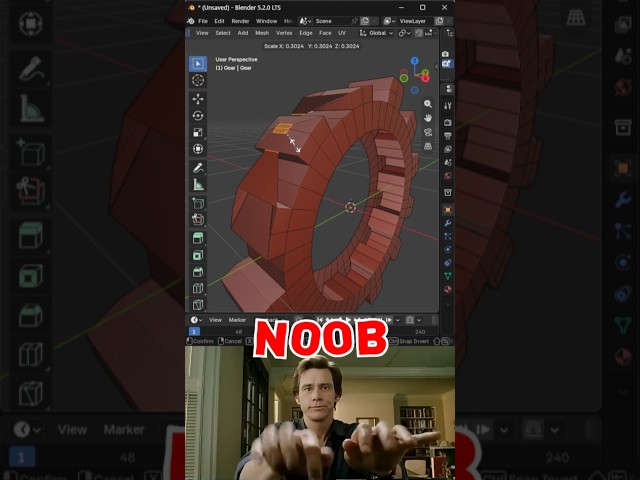
Task: Open the Render menu
Action: 240,21
